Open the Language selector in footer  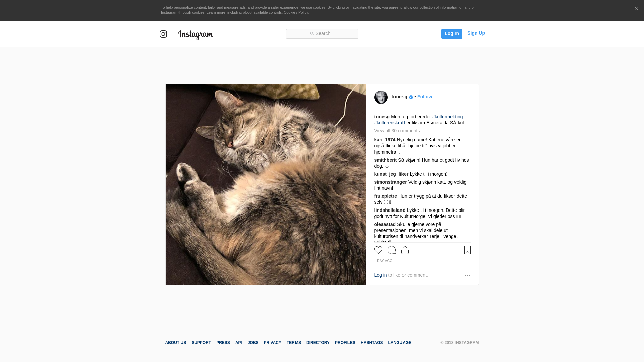tap(399, 343)
